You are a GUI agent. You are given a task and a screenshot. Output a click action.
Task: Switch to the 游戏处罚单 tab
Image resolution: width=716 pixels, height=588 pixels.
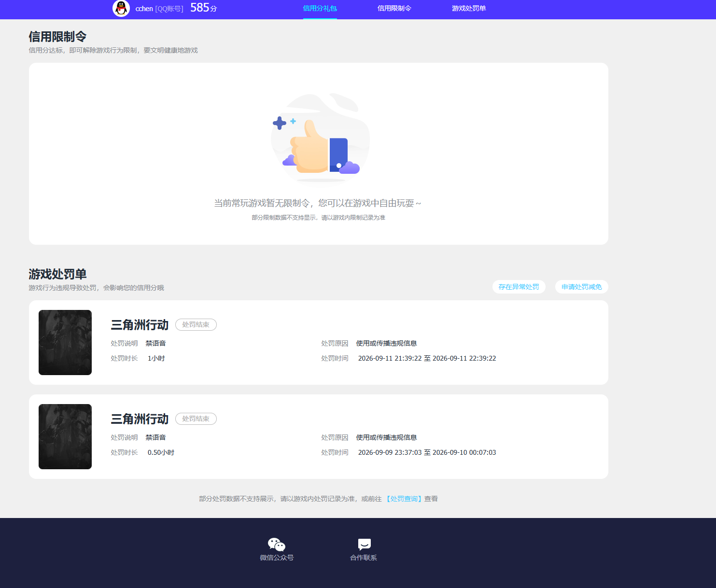[469, 8]
